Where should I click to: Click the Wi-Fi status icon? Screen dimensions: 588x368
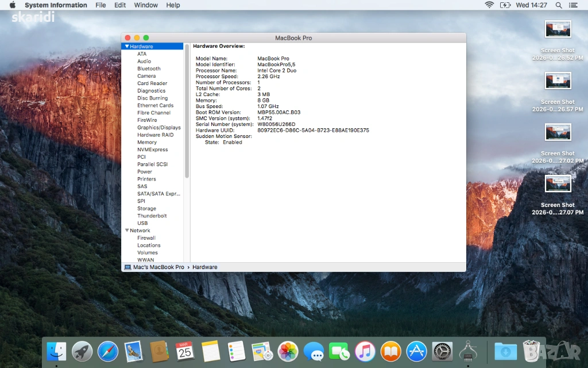489,5
